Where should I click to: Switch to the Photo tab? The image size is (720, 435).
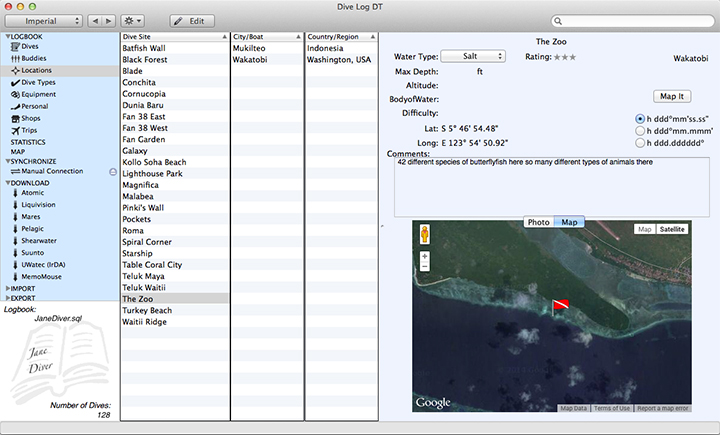point(538,222)
